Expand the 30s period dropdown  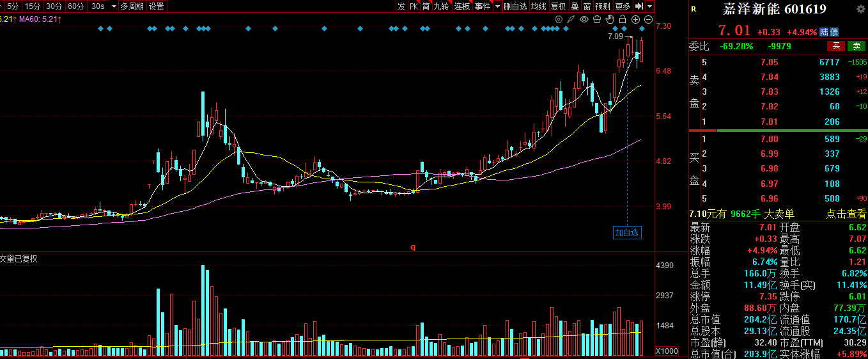tap(114, 6)
